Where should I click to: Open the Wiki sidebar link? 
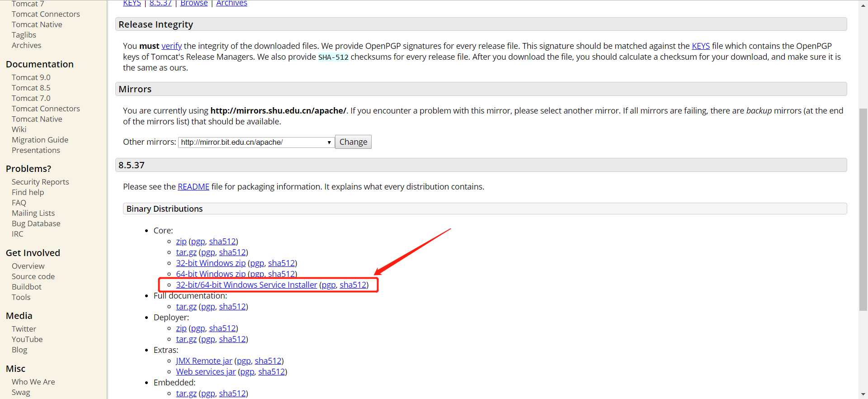[x=19, y=129]
